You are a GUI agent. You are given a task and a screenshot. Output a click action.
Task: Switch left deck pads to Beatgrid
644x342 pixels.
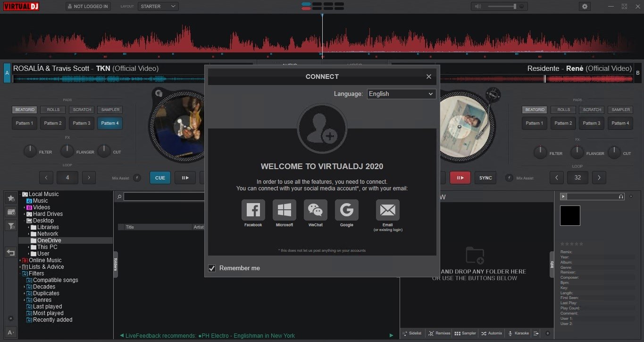click(25, 110)
